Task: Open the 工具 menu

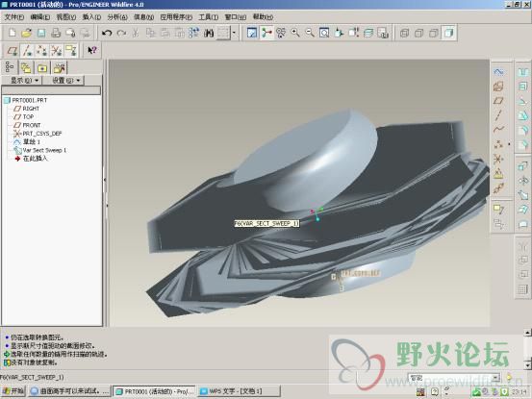Action: point(208,17)
